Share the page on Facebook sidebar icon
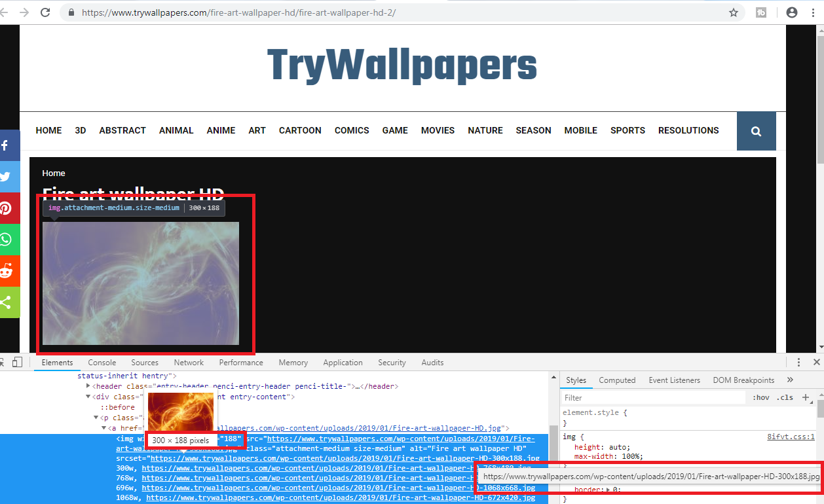This screenshot has width=824, height=504. pos(5,145)
